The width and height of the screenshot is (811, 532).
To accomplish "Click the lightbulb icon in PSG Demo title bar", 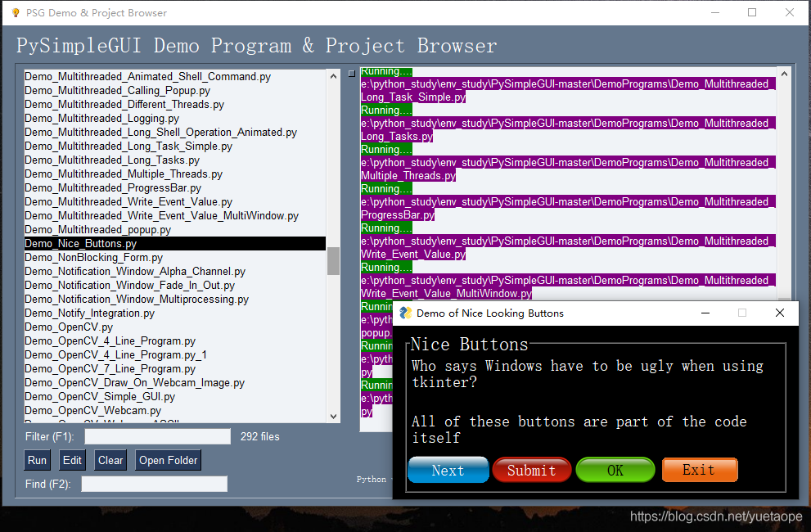I will (16, 12).
